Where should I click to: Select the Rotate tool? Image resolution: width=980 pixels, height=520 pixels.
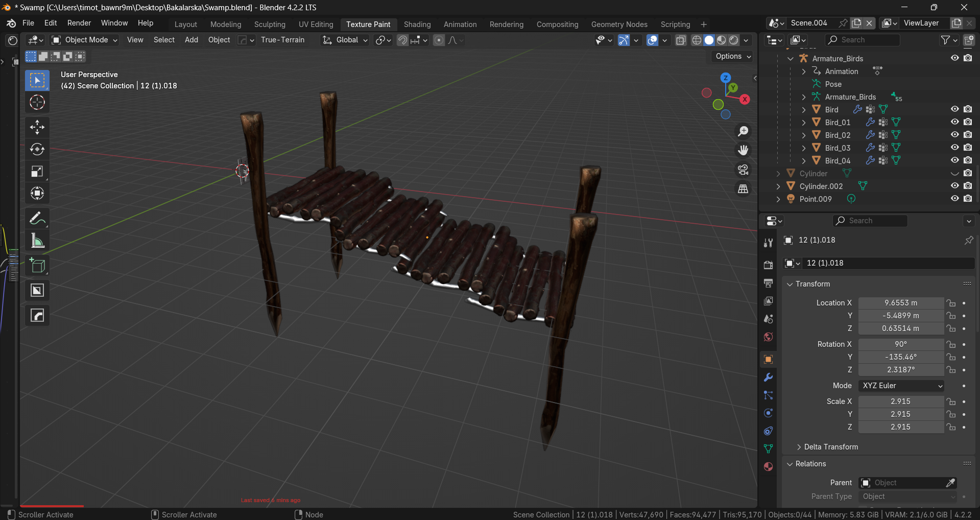coord(37,149)
